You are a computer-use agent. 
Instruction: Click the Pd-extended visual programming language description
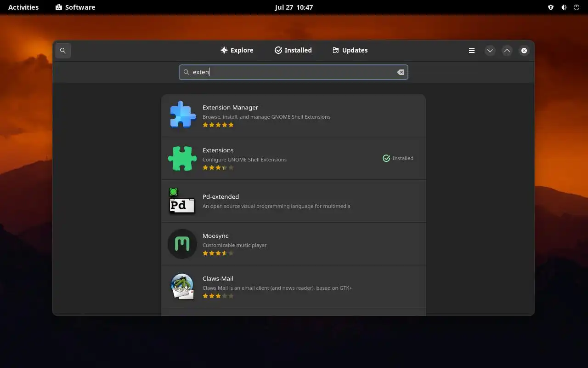click(x=277, y=206)
